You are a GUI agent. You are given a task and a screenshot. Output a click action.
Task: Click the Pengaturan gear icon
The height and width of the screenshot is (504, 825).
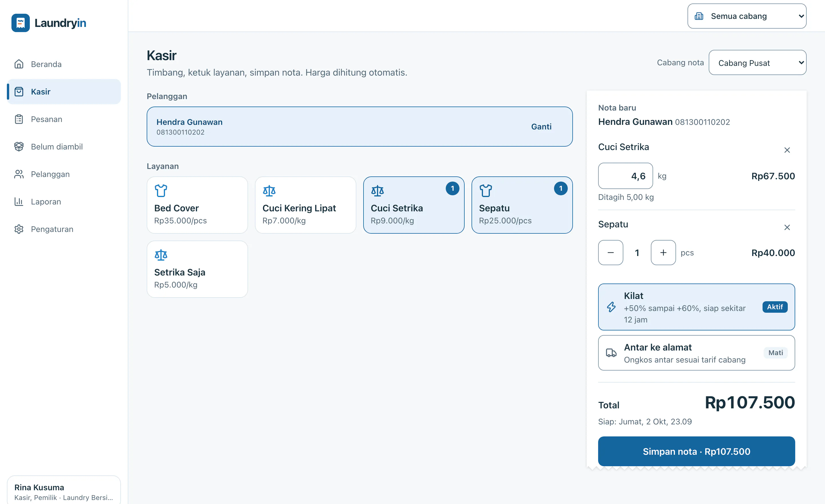19,229
